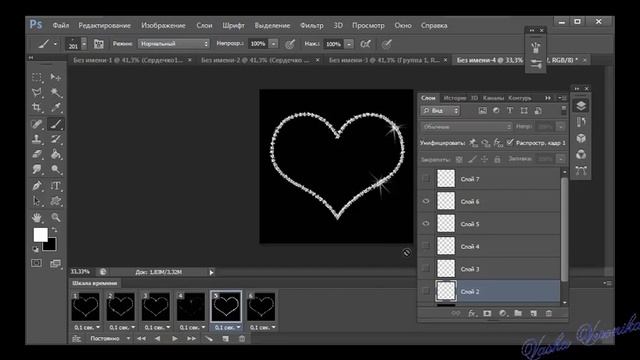Select the Move tool
Viewport: 640px width, 360px height.
56,77
